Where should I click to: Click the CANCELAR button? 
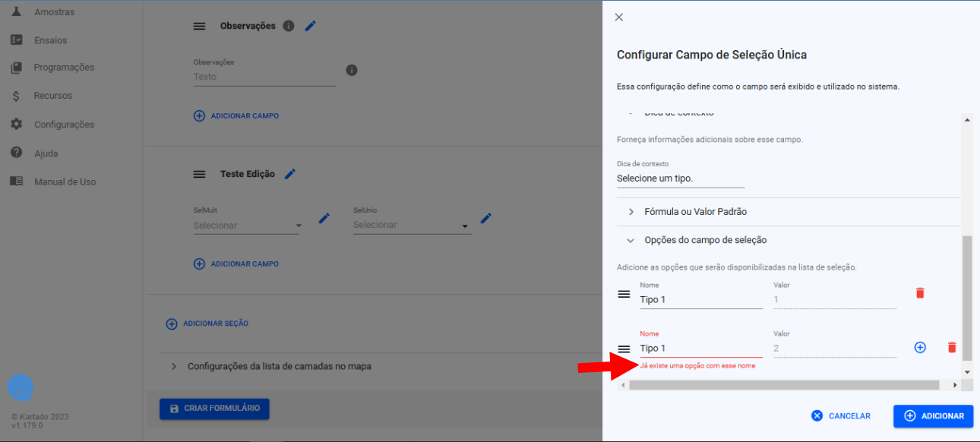(840, 416)
